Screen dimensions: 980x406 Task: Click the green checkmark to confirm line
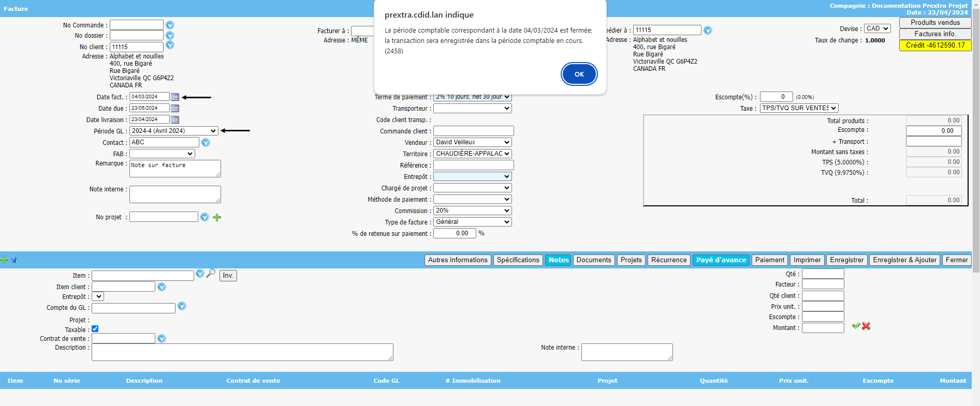[856, 326]
